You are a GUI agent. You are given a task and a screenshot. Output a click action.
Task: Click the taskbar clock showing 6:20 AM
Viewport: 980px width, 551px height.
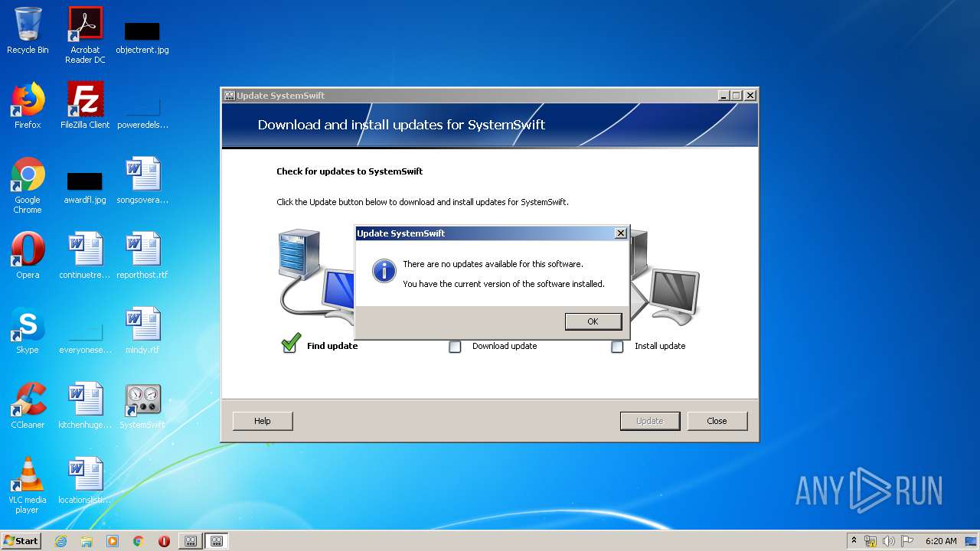pyautogui.click(x=941, y=541)
